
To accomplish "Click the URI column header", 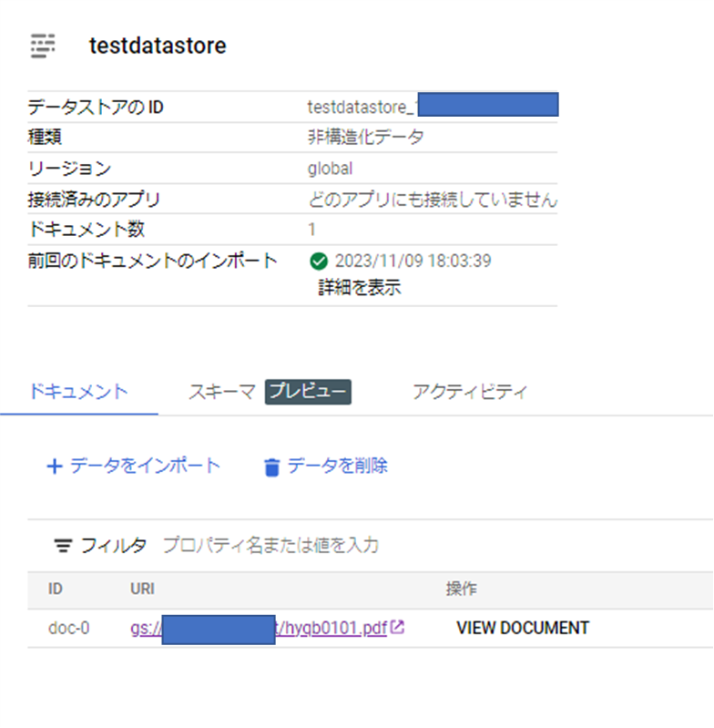I will [142, 590].
